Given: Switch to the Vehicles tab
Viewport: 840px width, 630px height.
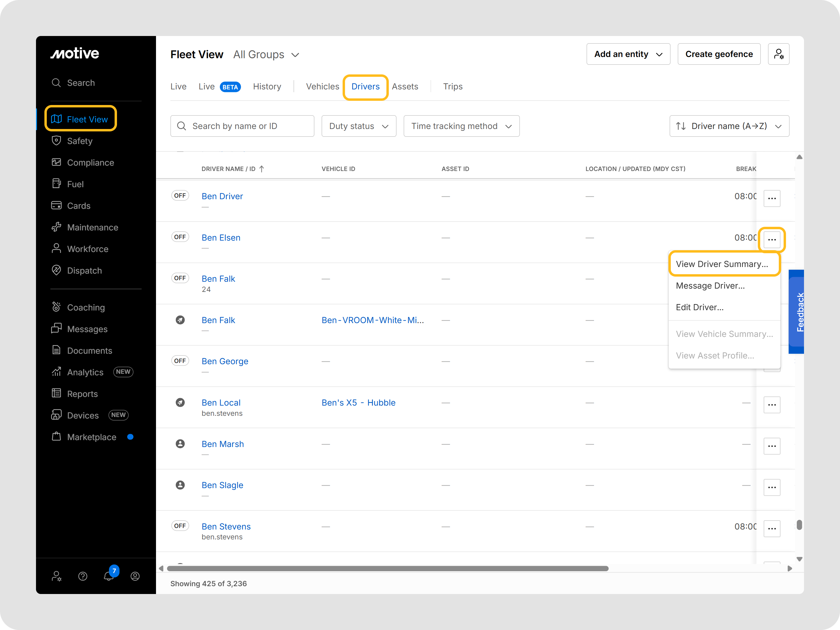Looking at the screenshot, I should (x=322, y=87).
